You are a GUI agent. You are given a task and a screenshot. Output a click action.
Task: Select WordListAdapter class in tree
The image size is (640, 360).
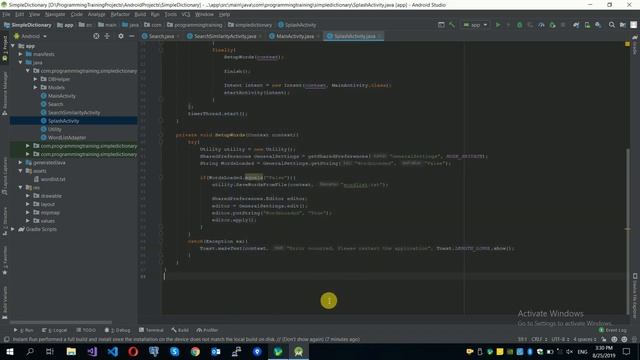pos(67,138)
